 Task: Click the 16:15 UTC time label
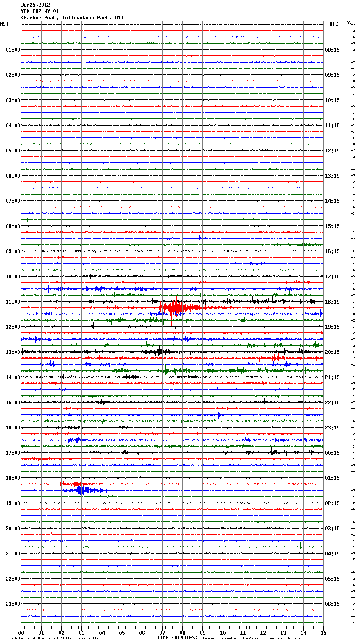(332, 251)
